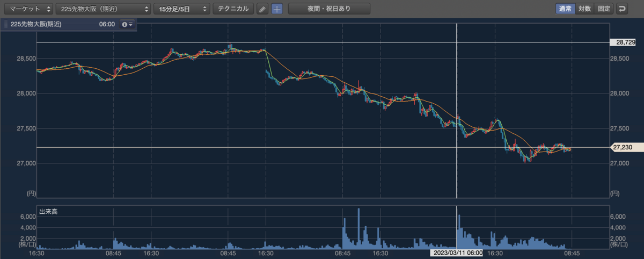The height and width of the screenshot is (259, 644).
Task: Open the マーケット dropdown
Action: (x=28, y=9)
